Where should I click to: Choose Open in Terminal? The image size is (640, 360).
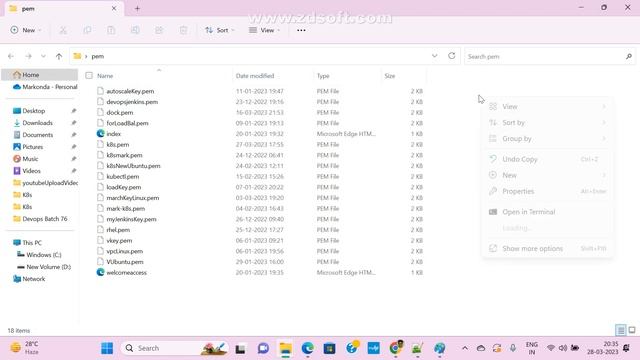tap(547, 212)
